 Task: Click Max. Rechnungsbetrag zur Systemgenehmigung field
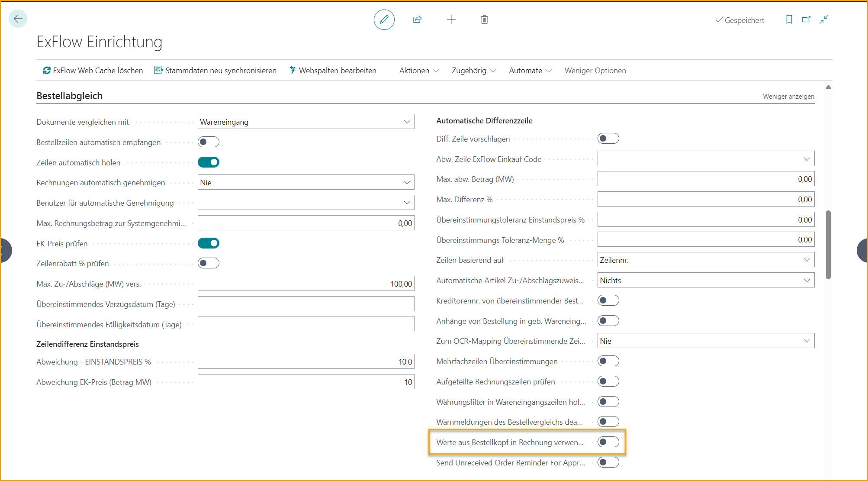click(x=306, y=223)
